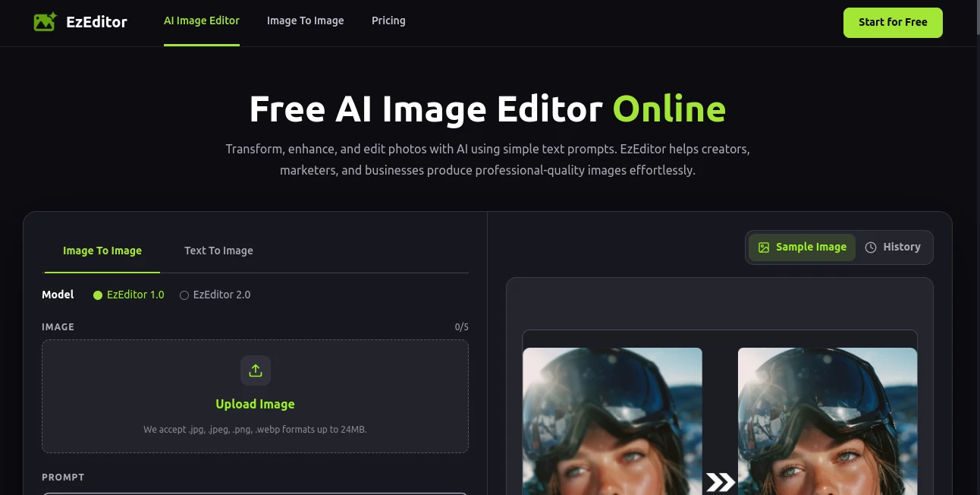The image size is (980, 495).
Task: Switch to the Text To Image tab
Action: pos(218,251)
